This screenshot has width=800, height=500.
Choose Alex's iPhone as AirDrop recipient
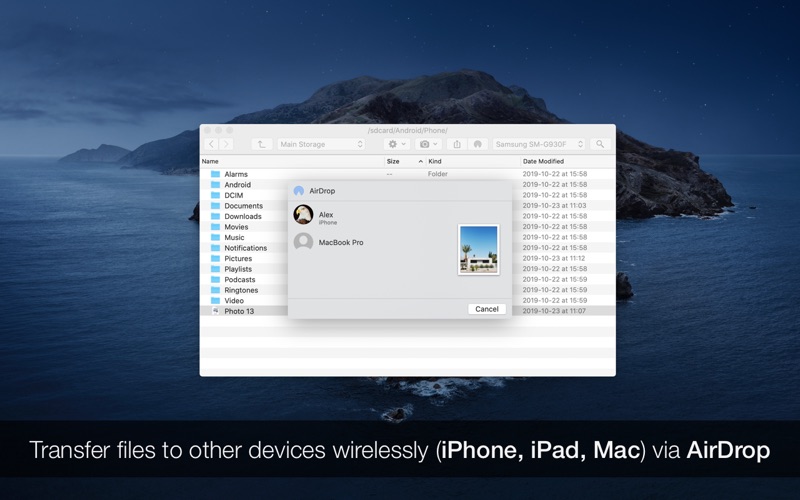point(315,215)
